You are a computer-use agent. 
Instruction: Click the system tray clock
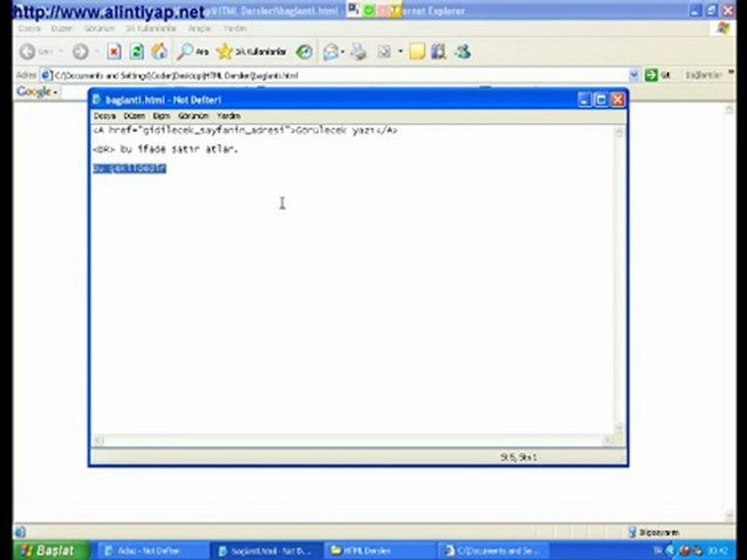coord(717,551)
